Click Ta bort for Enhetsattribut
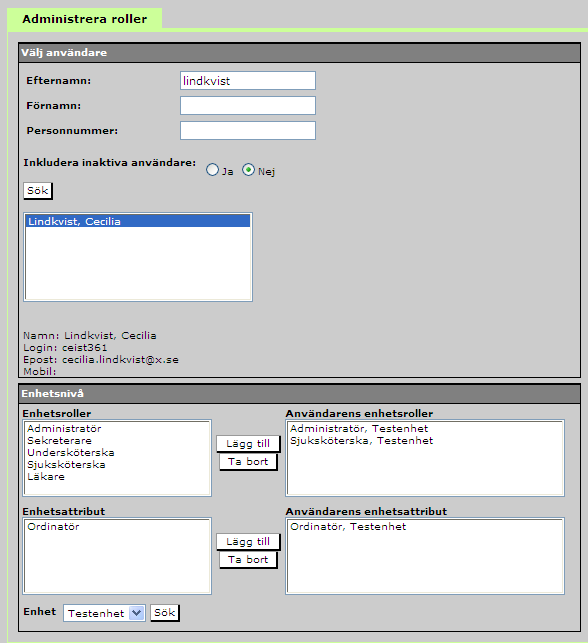The width and height of the screenshot is (588, 643). (248, 560)
